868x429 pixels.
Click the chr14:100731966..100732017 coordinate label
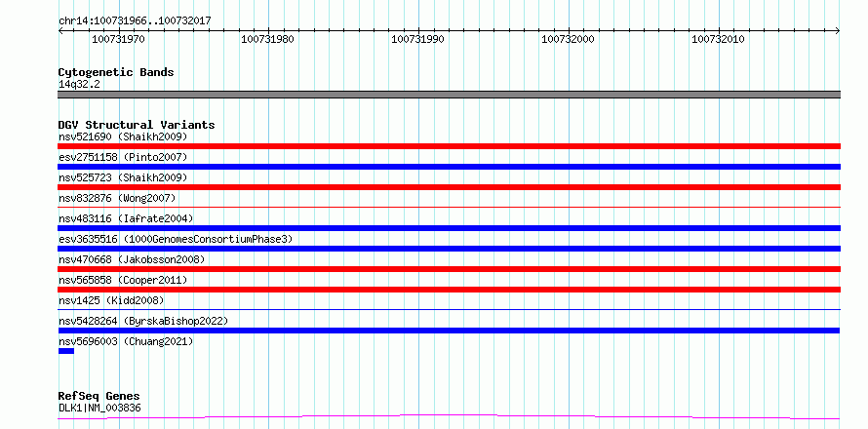click(135, 21)
